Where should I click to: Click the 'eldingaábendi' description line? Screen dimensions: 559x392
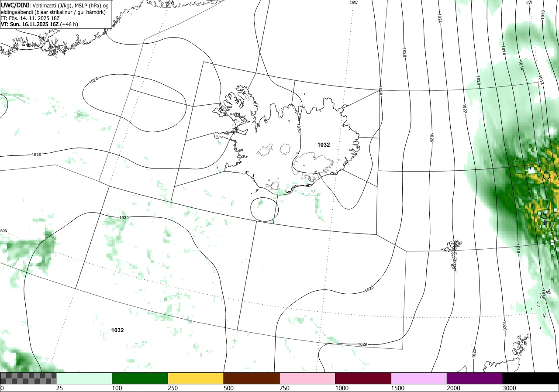[53, 12]
